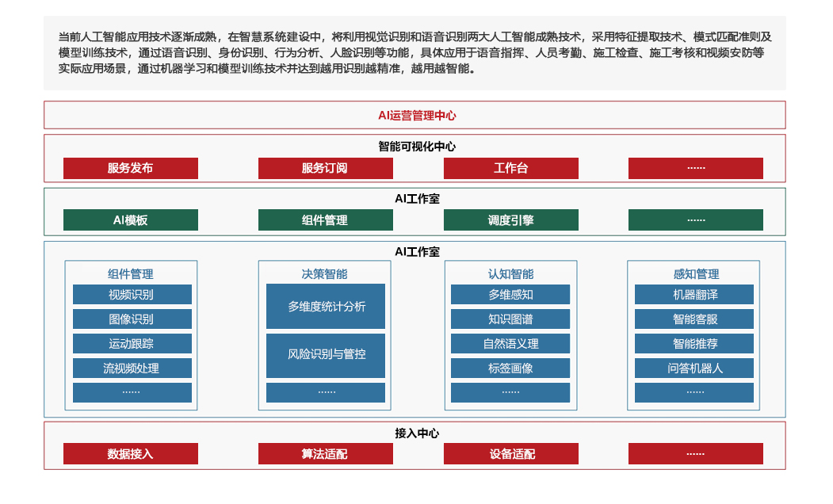Select the 知识图谱 item
Screen dimensions: 833x504
(x=510, y=319)
